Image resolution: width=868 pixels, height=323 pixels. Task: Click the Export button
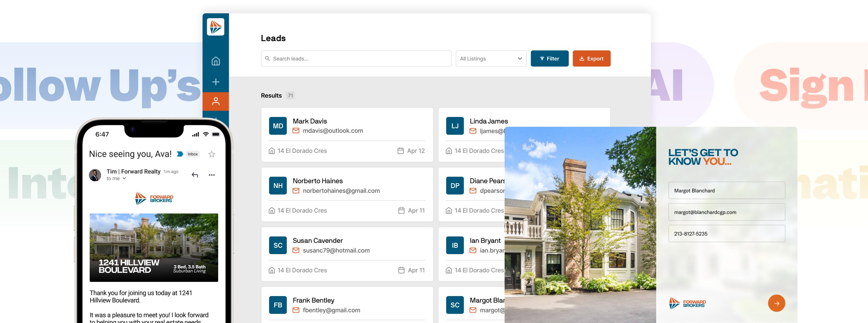591,58
